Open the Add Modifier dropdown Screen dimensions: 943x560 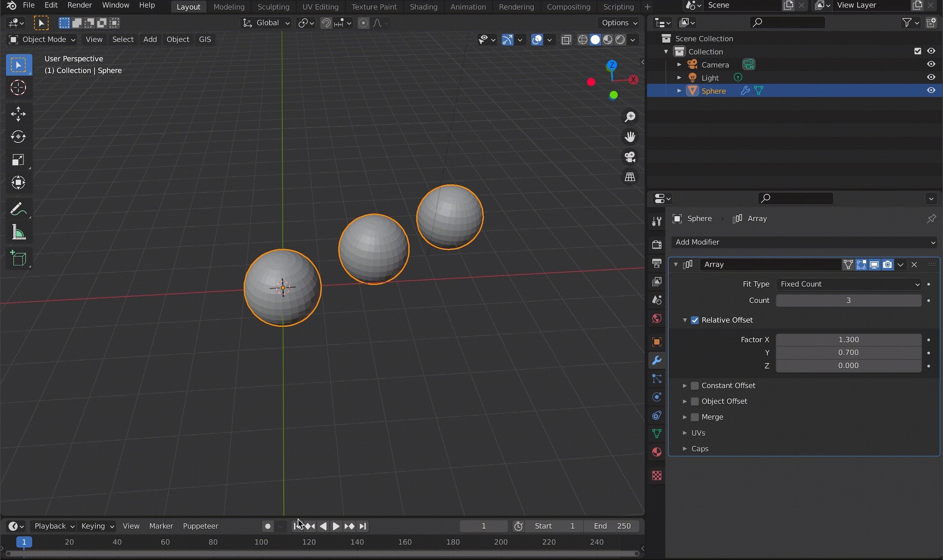tap(804, 242)
